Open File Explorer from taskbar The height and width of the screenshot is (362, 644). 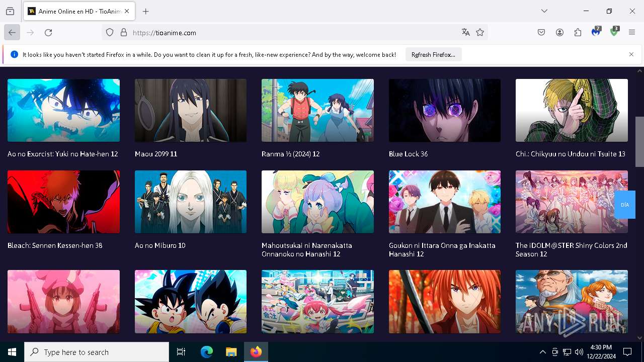[231, 352]
